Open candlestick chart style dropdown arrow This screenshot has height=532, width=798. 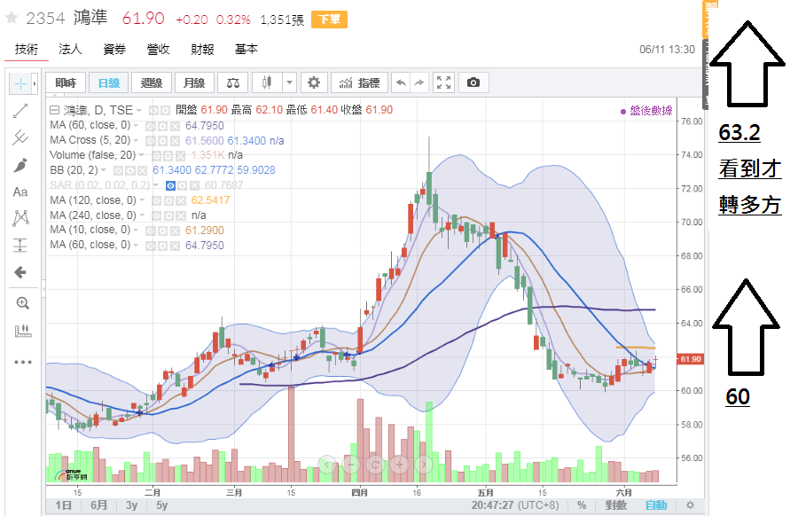(x=289, y=82)
